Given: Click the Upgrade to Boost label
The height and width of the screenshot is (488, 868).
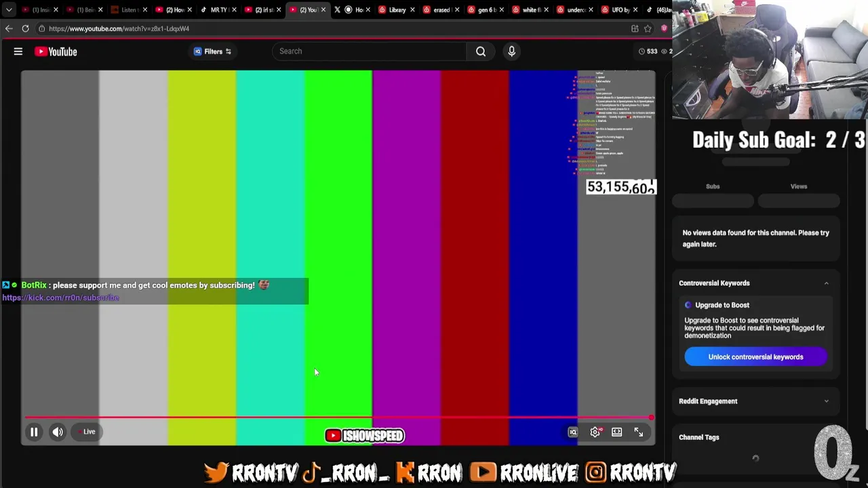Looking at the screenshot, I should (722, 305).
